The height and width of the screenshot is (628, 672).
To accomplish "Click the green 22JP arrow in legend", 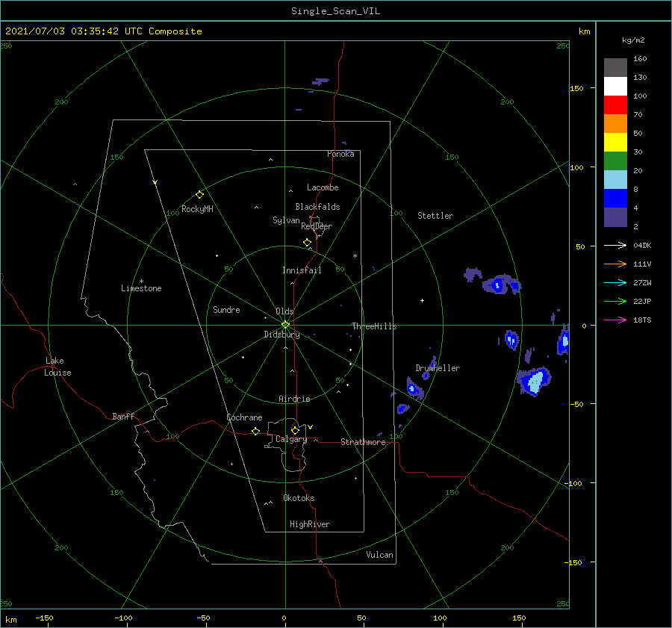I will tap(615, 302).
